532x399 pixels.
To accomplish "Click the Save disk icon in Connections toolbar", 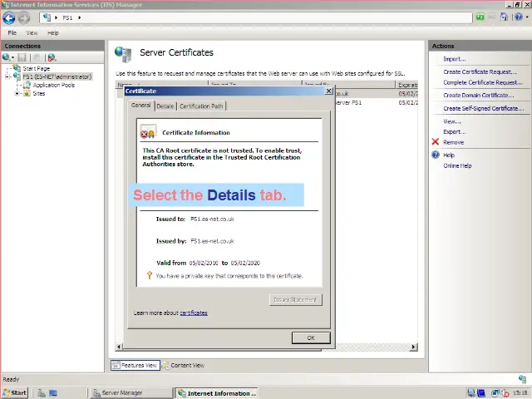I will pyautogui.click(x=22, y=57).
